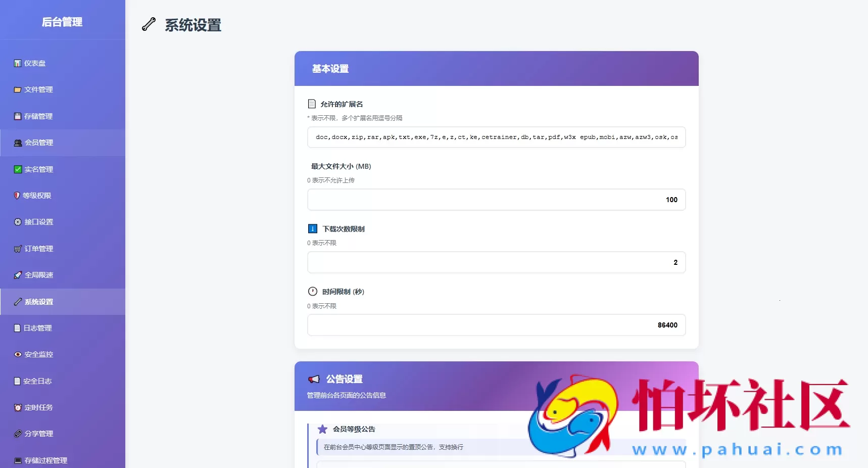Open 会员管理 via its member icon

tap(17, 143)
